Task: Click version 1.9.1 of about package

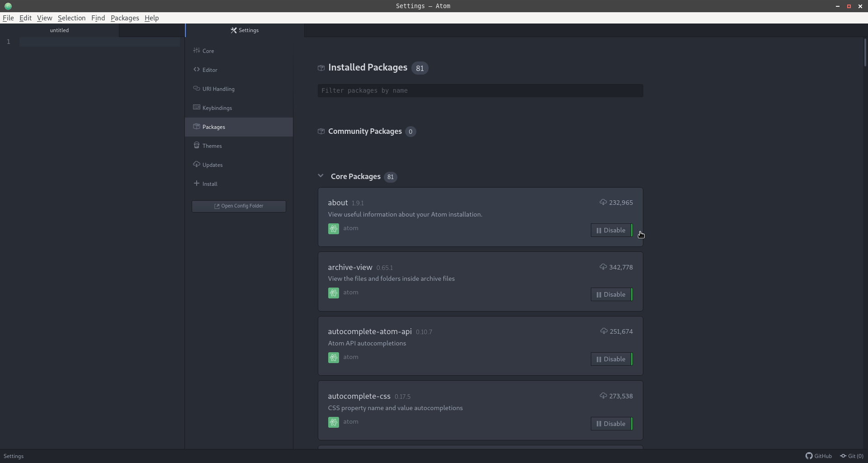Action: [358, 203]
